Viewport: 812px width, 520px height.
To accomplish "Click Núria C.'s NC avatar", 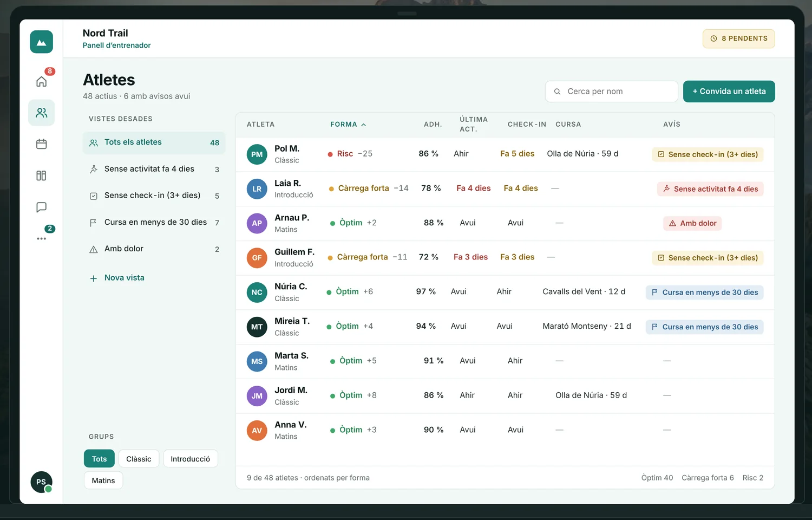I will [257, 292].
